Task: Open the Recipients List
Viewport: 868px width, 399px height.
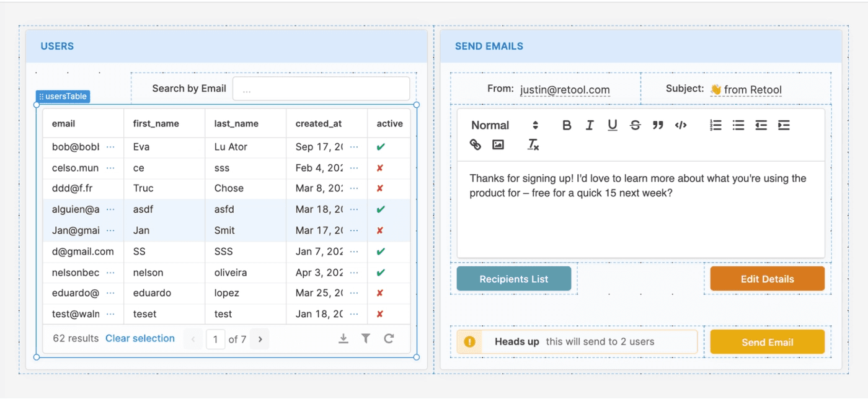Action: (513, 279)
